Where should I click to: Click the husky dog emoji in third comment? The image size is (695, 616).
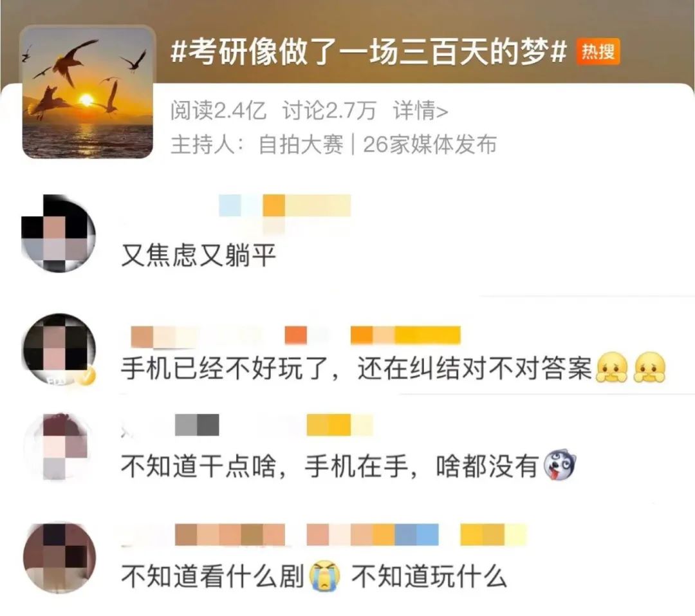560,465
